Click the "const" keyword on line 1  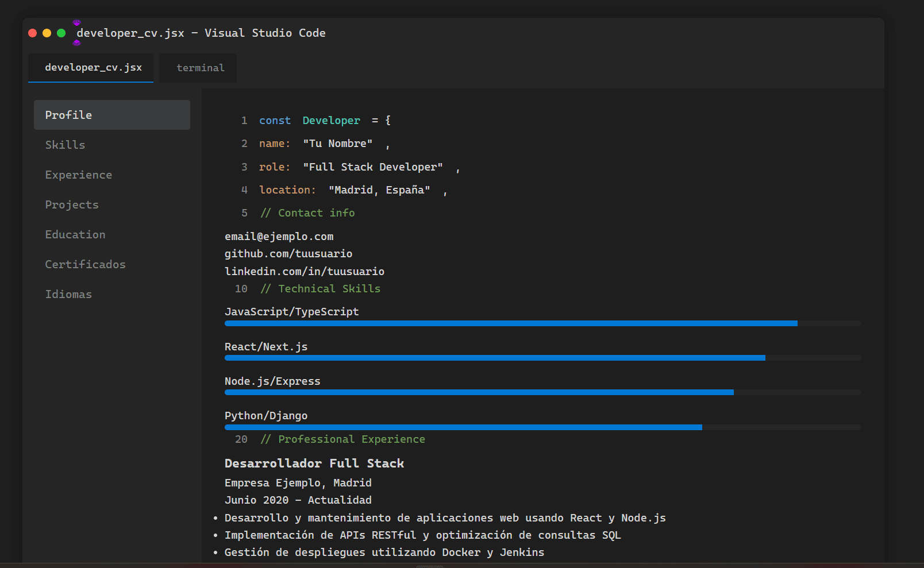click(275, 121)
